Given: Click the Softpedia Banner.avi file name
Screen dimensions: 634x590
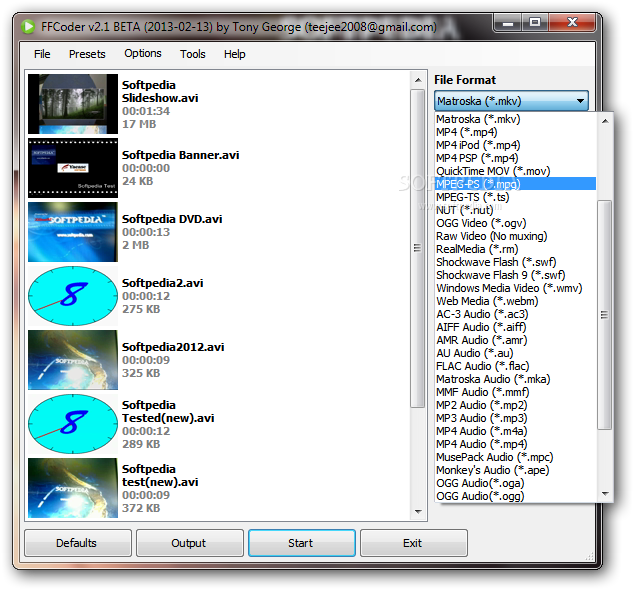Looking at the screenshot, I should tap(180, 155).
